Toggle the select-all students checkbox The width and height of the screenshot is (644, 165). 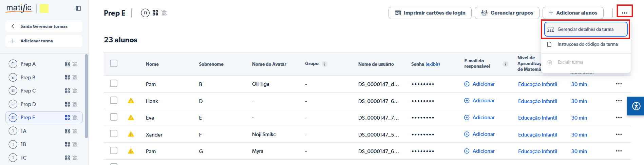tap(114, 64)
